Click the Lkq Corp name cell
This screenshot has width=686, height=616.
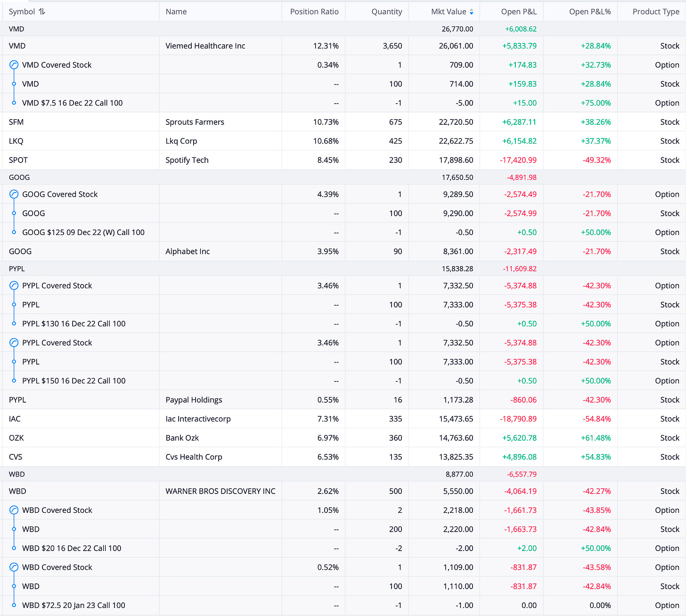coord(181,141)
